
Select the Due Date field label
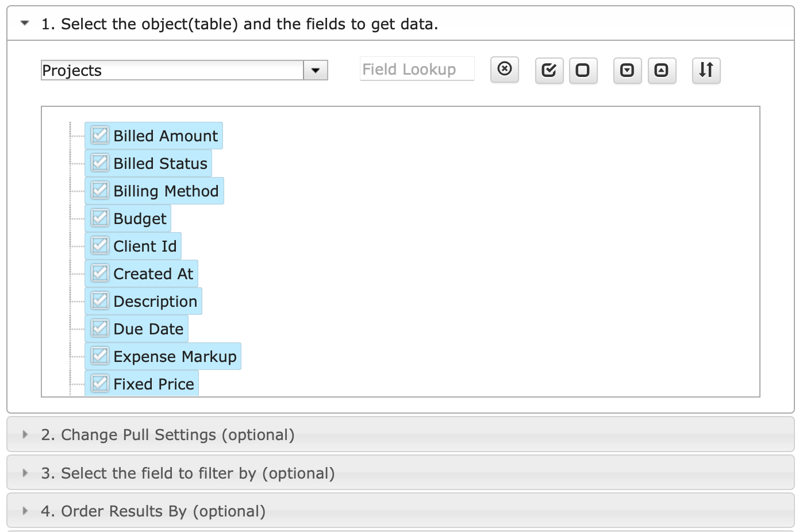(x=148, y=329)
